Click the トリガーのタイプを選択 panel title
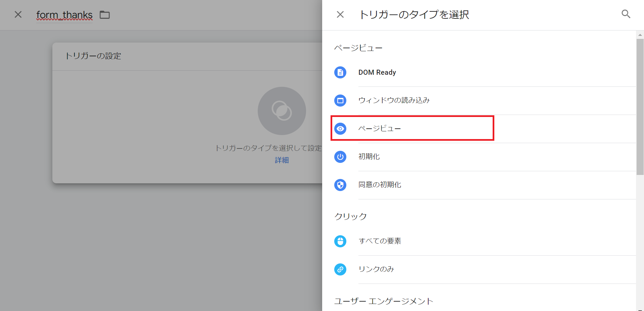The width and height of the screenshot is (644, 311). pyautogui.click(x=414, y=14)
